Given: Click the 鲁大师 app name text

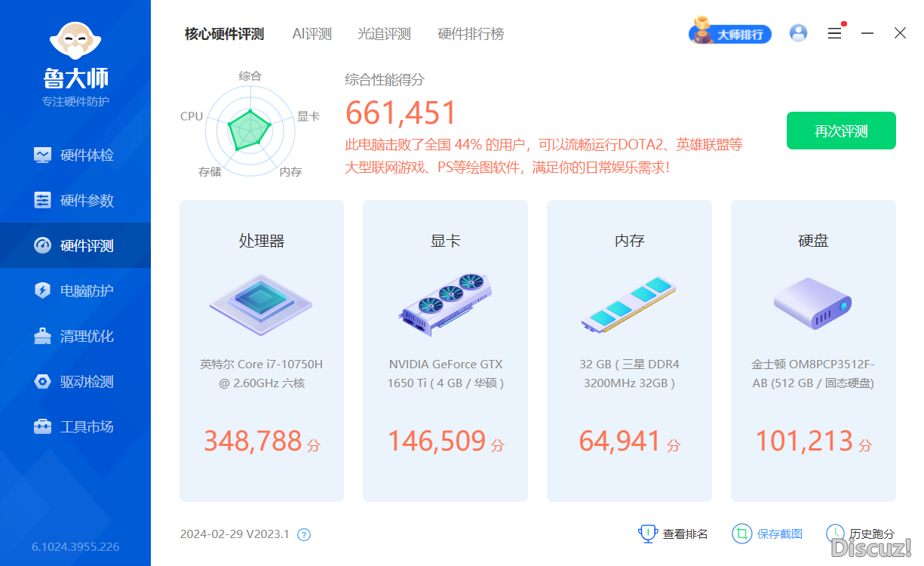Looking at the screenshot, I should [x=75, y=78].
